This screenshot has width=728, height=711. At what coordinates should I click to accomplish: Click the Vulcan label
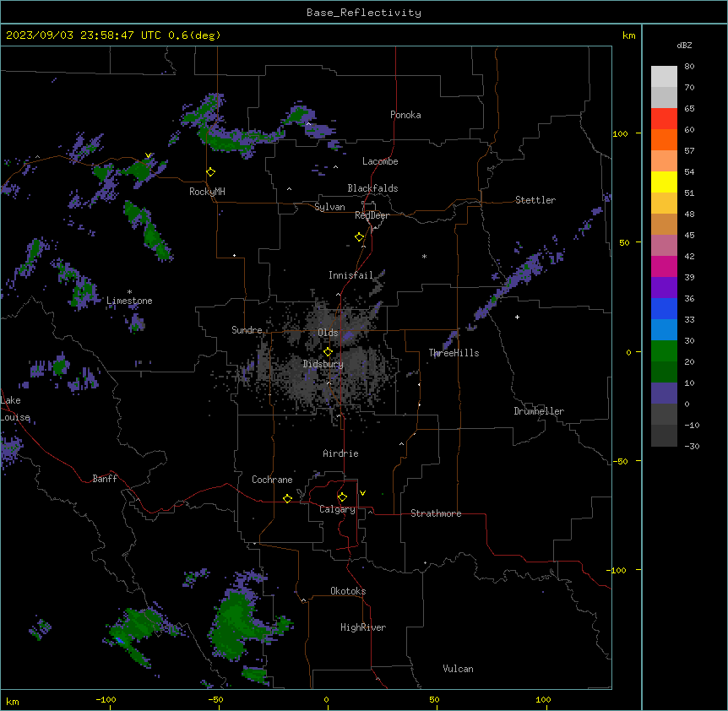pyautogui.click(x=458, y=669)
